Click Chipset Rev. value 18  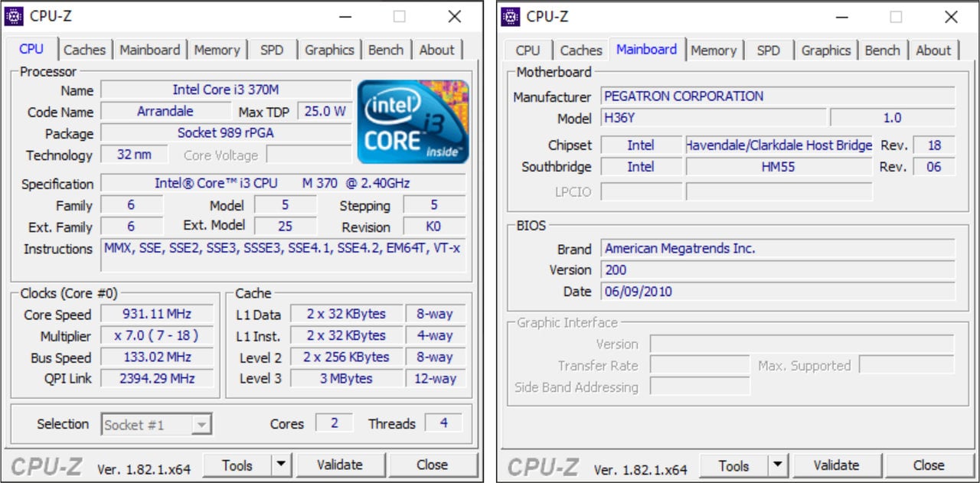[x=934, y=145]
